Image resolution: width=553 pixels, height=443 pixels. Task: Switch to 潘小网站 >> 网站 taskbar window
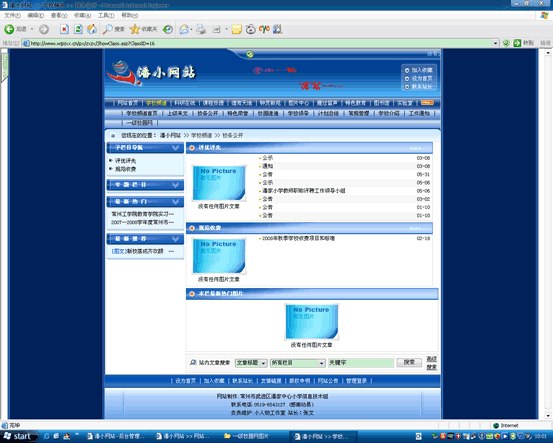tap(183, 437)
